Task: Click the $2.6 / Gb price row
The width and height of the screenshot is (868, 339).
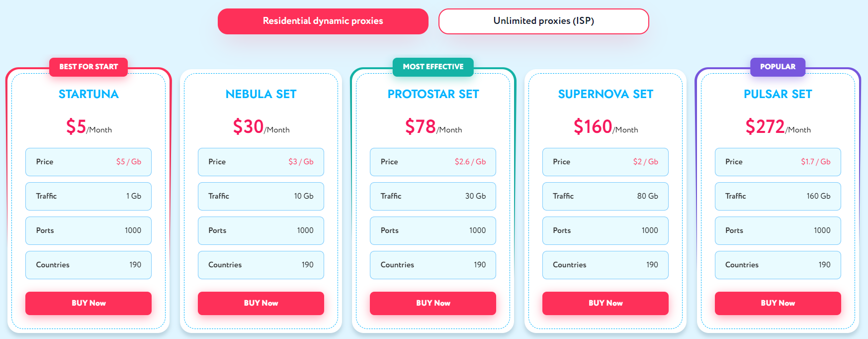Action: pyautogui.click(x=433, y=162)
